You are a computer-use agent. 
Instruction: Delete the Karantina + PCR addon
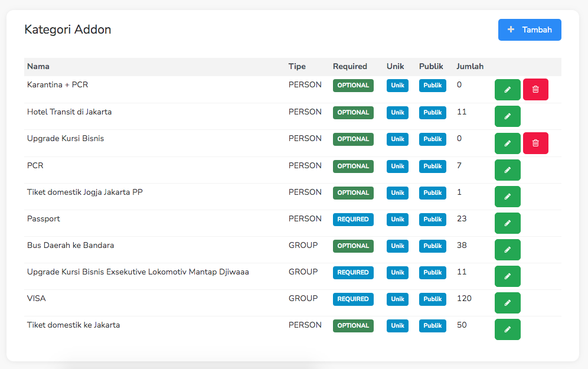tap(535, 90)
